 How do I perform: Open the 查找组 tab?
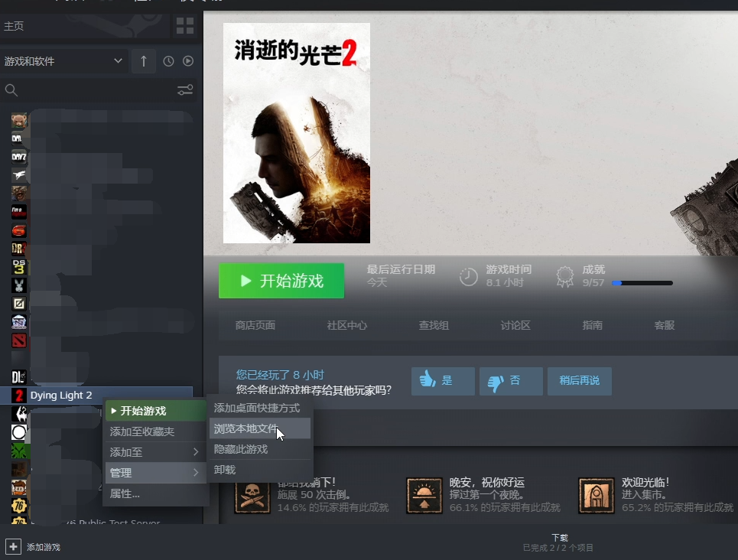[434, 325]
